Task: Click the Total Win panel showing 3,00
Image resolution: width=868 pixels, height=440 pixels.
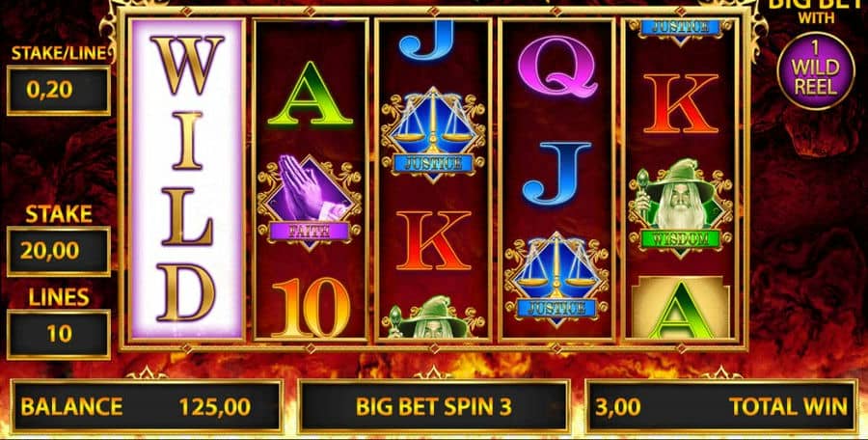Action: [721, 406]
